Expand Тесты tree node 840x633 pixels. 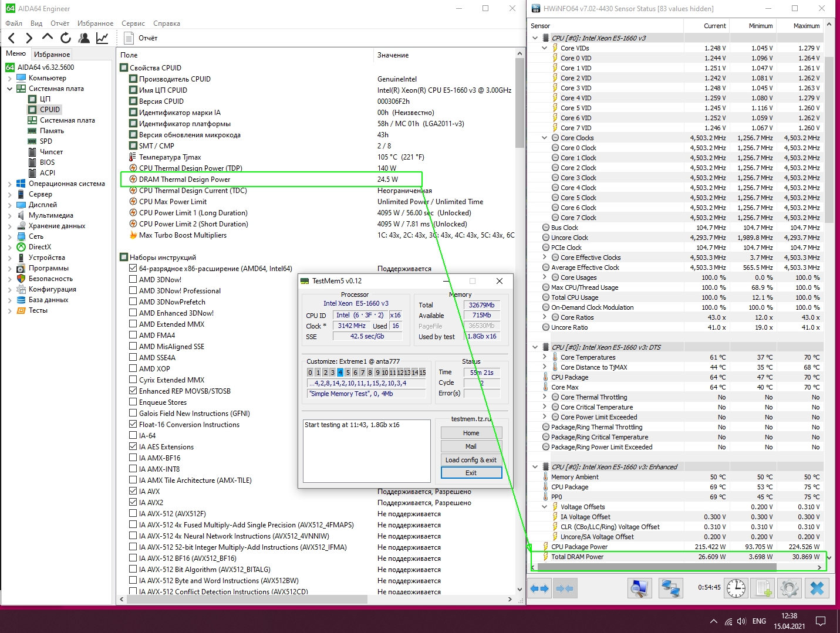[9, 310]
